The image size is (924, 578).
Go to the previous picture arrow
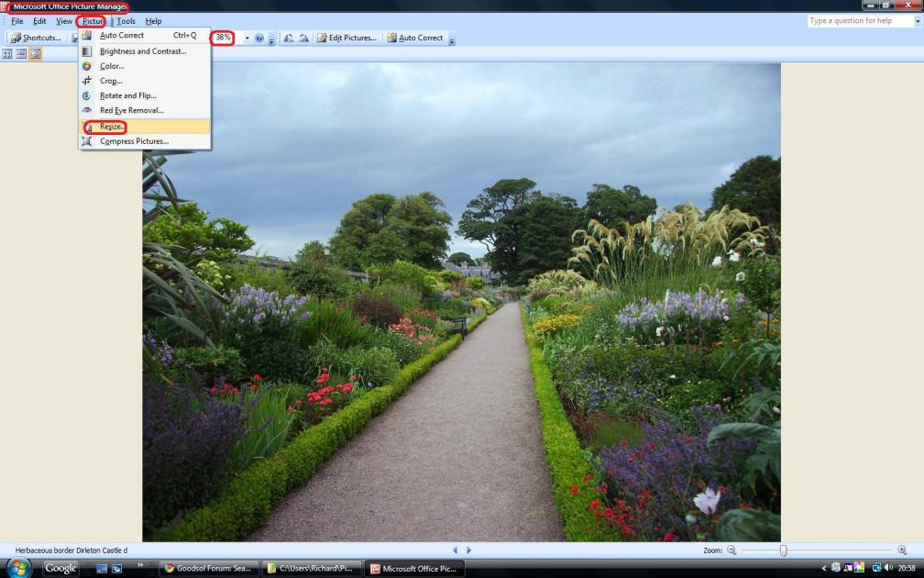coord(456,550)
